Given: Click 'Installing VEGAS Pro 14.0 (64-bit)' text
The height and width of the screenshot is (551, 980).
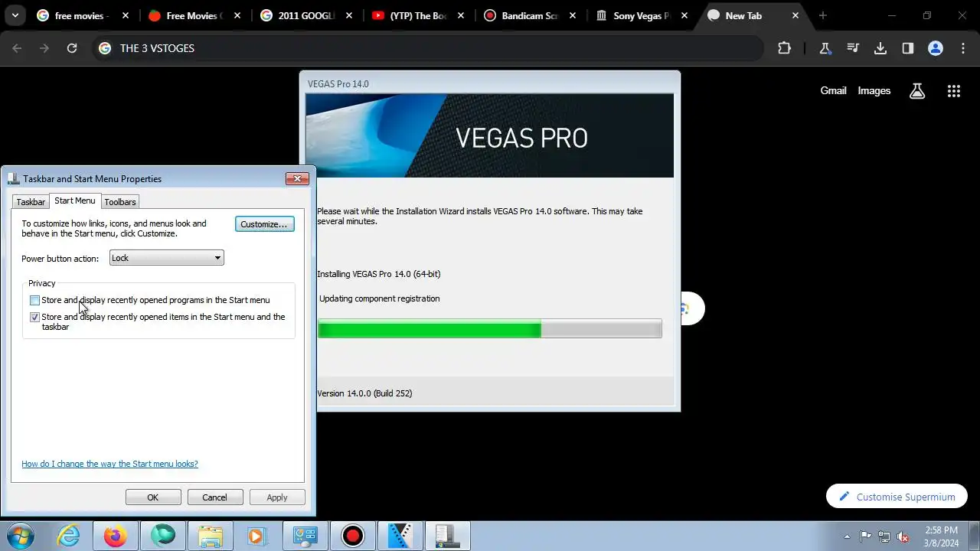Looking at the screenshot, I should (x=379, y=274).
